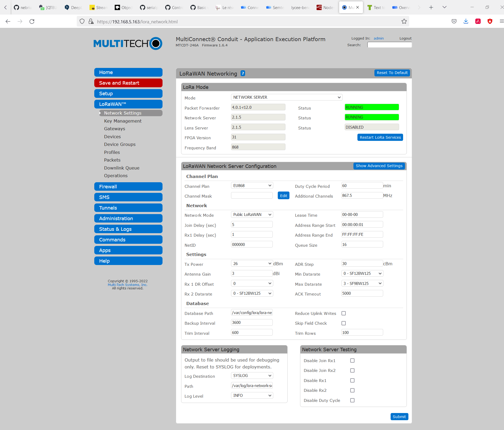Viewport: 504px width, 430px height.
Task: Enable the Disable Join Rx1 checkbox
Action: coord(352,360)
